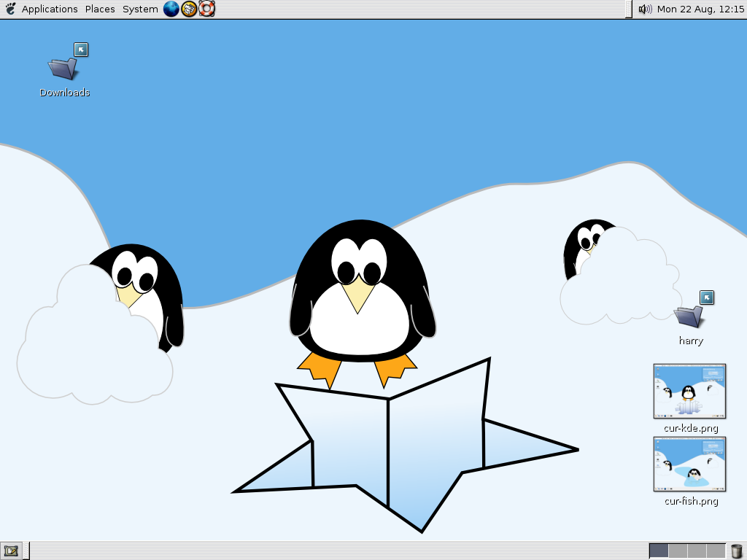Click the GNOME foot logo icon

click(10, 9)
